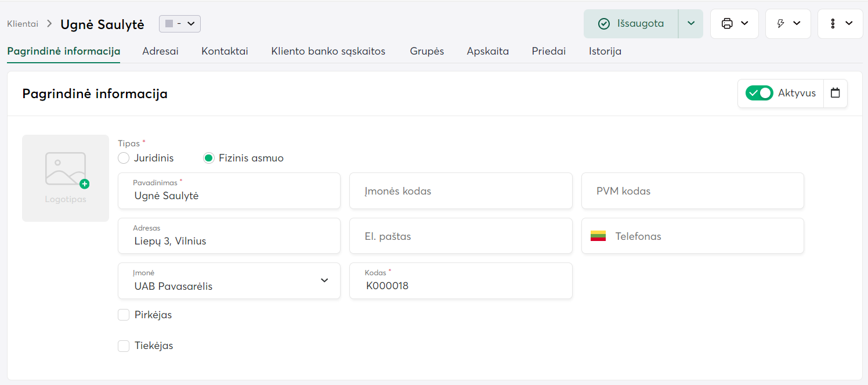This screenshot has height=385, width=868.
Task: Open the Kliento banko sąskaitos tab
Action: point(328,51)
